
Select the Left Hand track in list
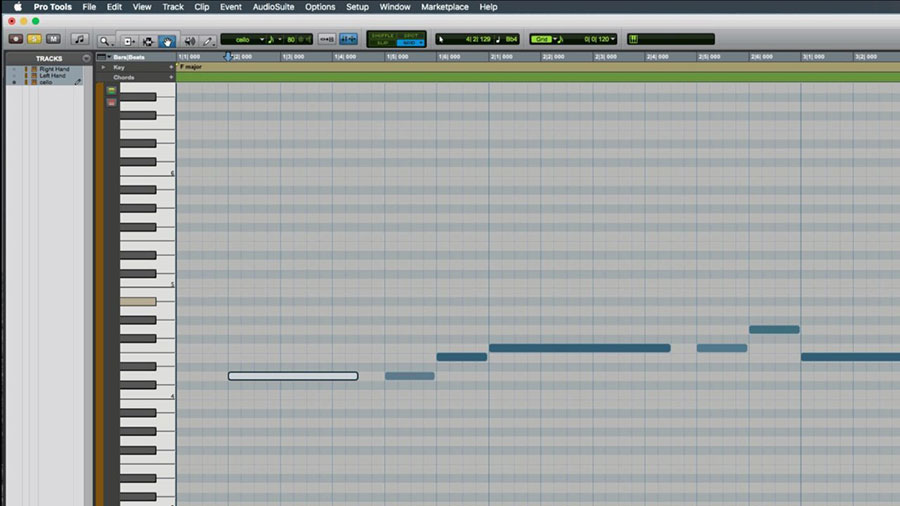pos(52,76)
